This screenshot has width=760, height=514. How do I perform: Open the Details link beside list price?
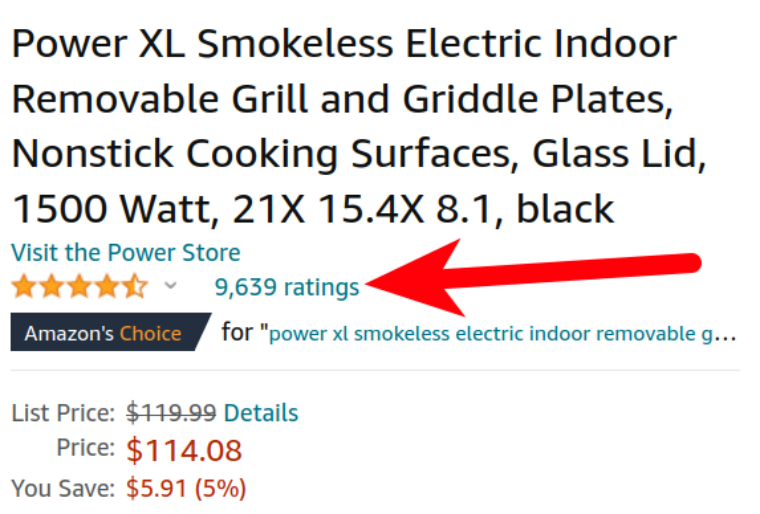(x=261, y=413)
